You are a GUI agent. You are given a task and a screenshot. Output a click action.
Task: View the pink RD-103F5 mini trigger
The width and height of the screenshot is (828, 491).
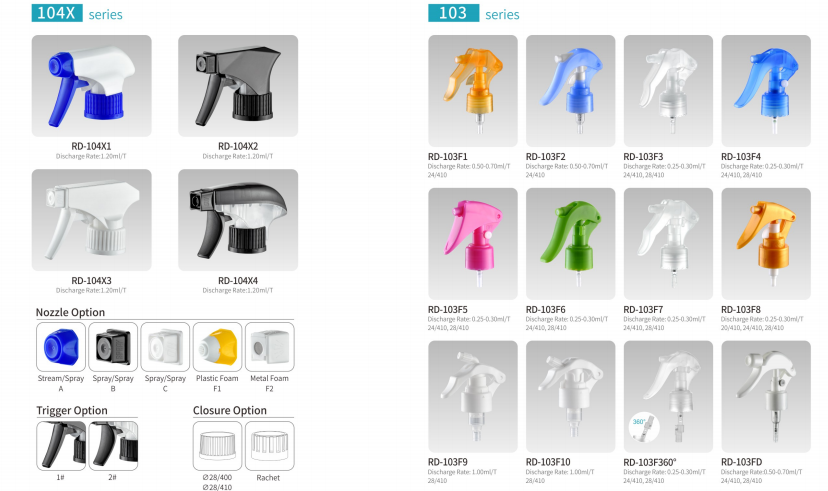coord(473,244)
